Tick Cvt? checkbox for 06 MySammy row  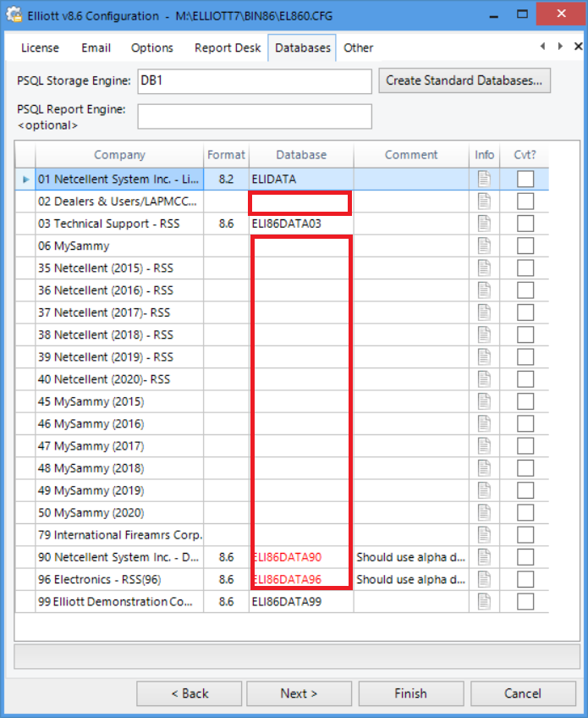tap(525, 246)
